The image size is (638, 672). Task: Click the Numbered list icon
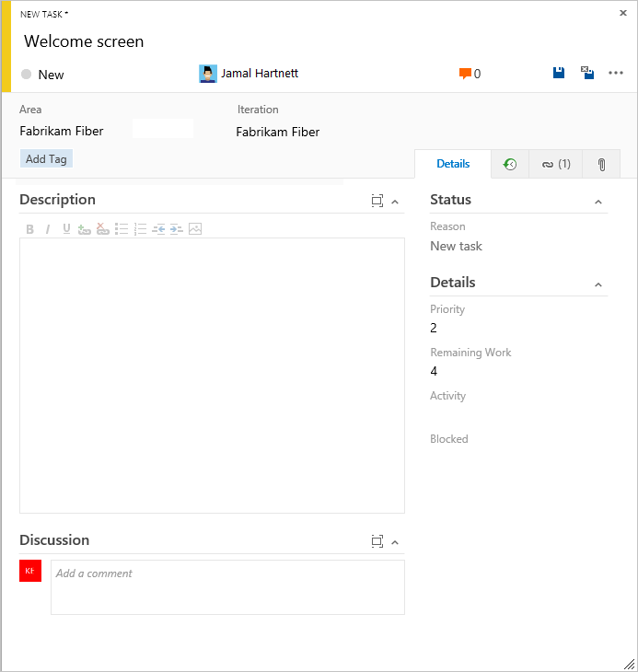(x=140, y=229)
